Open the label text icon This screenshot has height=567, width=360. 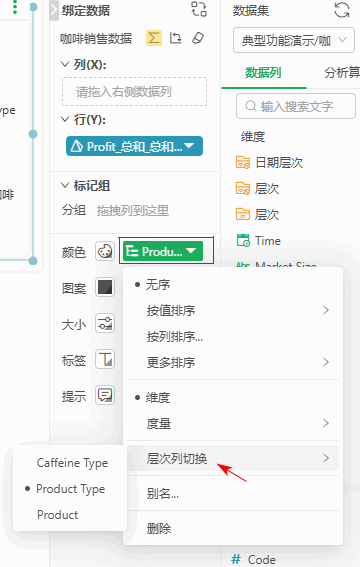(x=105, y=359)
